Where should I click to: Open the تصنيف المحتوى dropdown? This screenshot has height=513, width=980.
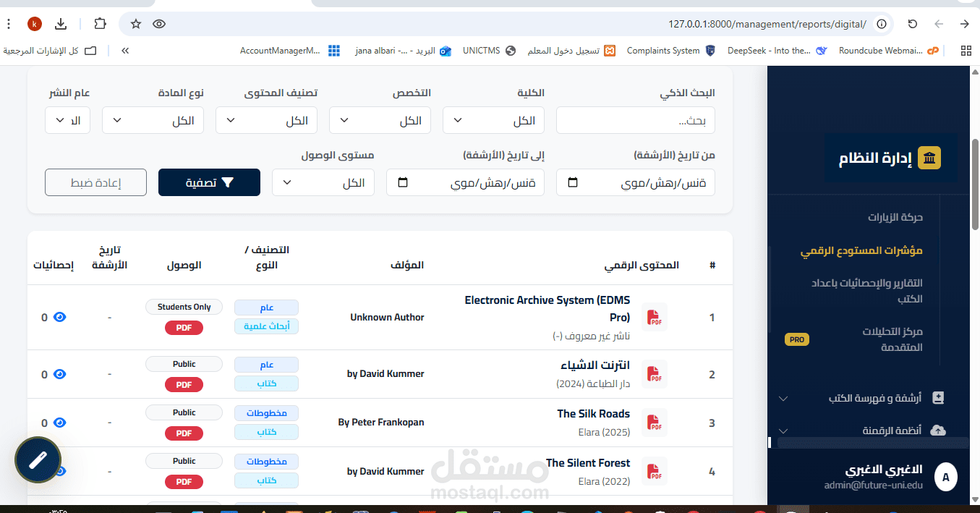pyautogui.click(x=266, y=120)
